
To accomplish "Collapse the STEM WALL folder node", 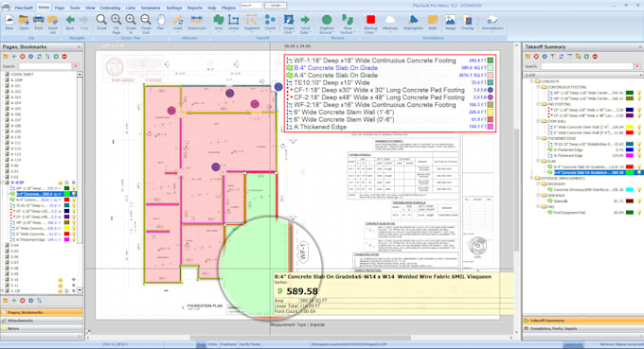I will tap(538, 121).
